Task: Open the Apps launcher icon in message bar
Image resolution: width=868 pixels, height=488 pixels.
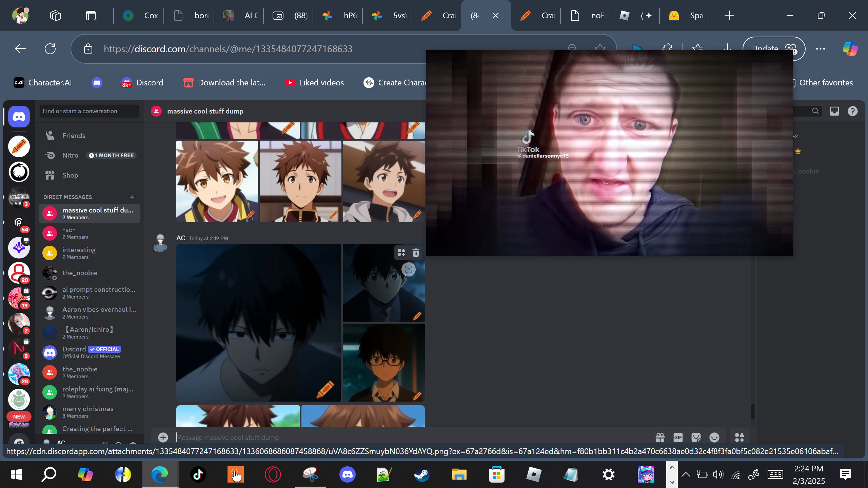Action: [739, 438]
